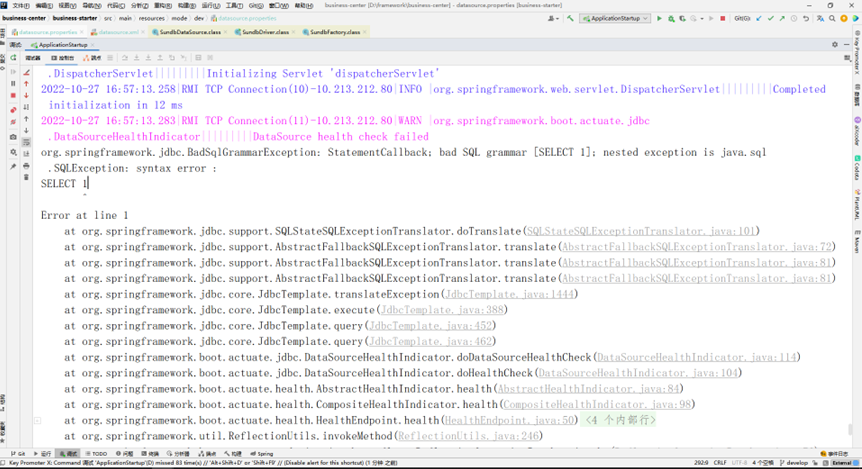Click the develop git branch widget

pyautogui.click(x=794, y=463)
